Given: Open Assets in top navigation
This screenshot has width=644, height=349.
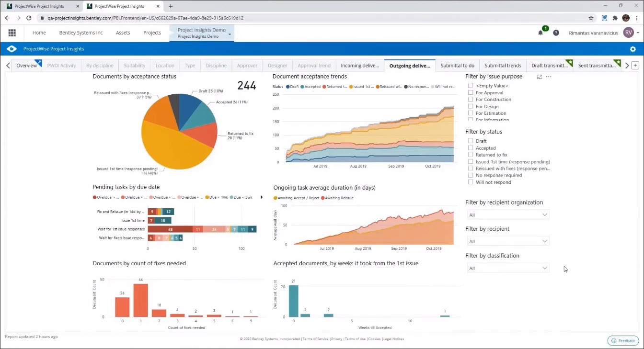Looking at the screenshot, I should (x=123, y=33).
